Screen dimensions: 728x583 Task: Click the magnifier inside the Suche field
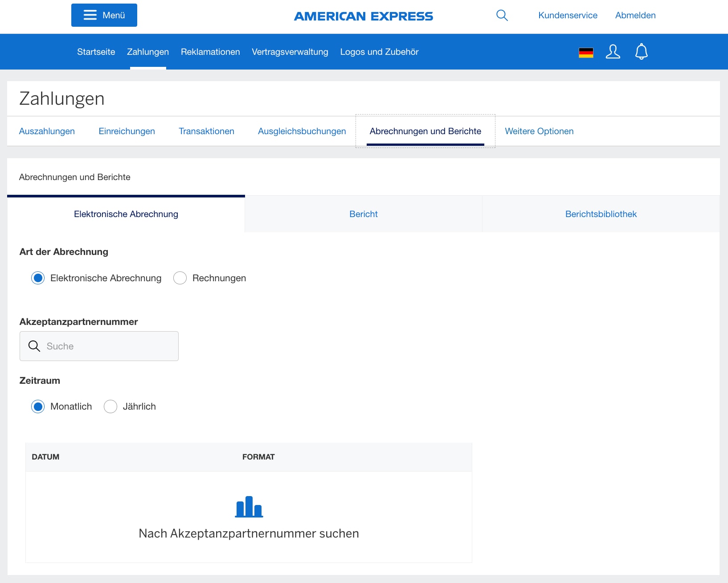[x=34, y=346]
